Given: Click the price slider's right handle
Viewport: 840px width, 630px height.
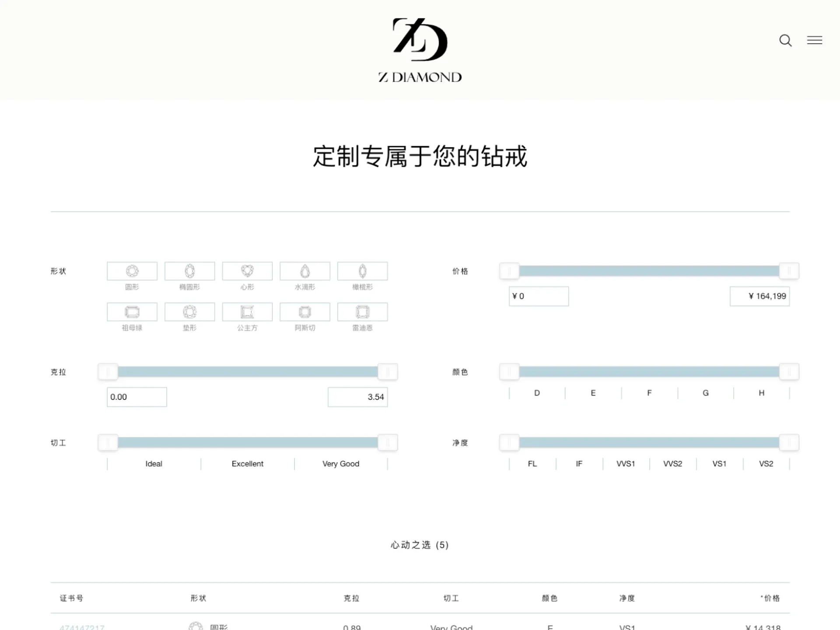Looking at the screenshot, I should (x=789, y=271).
